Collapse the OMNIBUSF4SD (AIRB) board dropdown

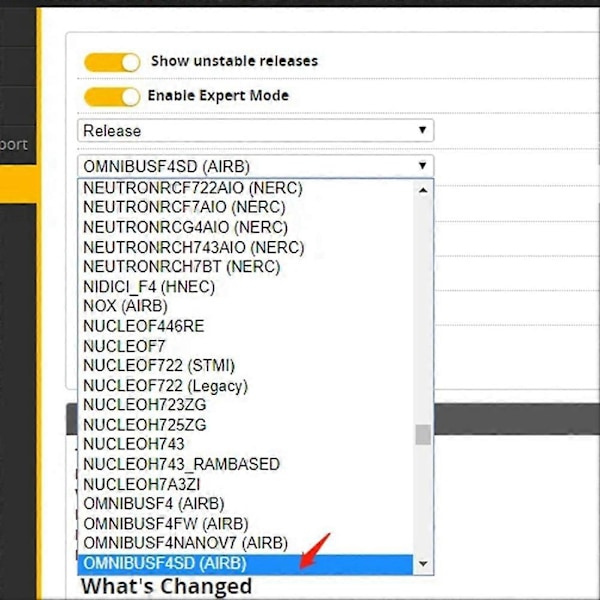255,166
